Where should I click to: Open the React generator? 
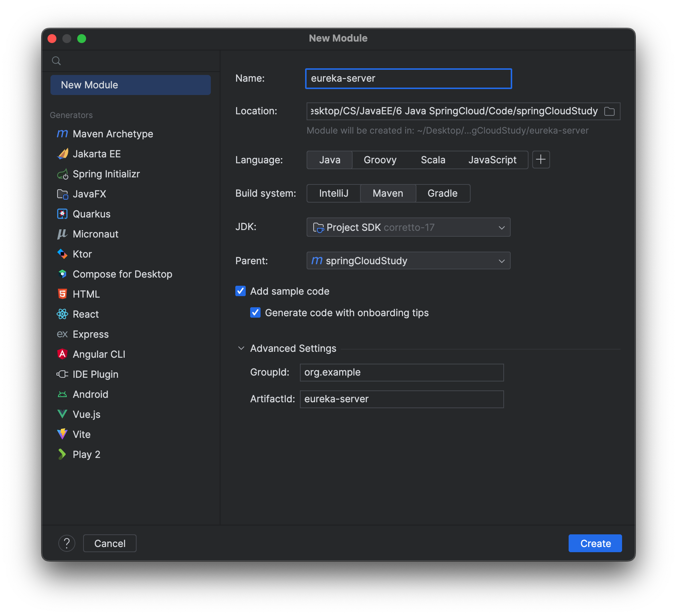pos(85,314)
